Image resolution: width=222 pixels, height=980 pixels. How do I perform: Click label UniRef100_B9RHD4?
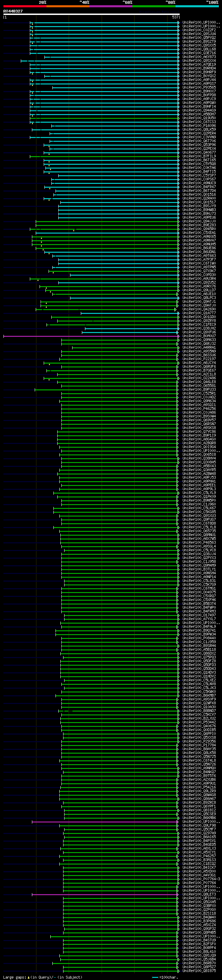tap(199, 68)
